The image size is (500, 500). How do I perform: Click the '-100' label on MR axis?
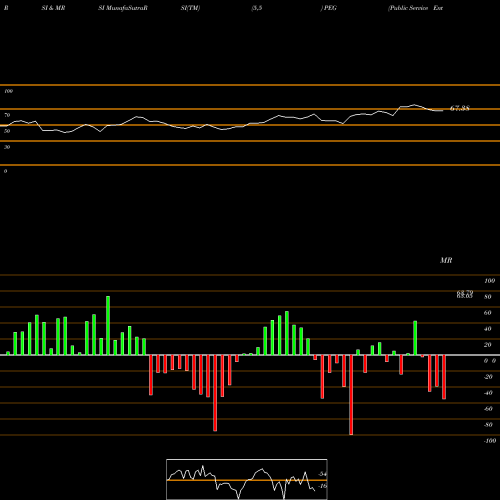click(x=489, y=441)
